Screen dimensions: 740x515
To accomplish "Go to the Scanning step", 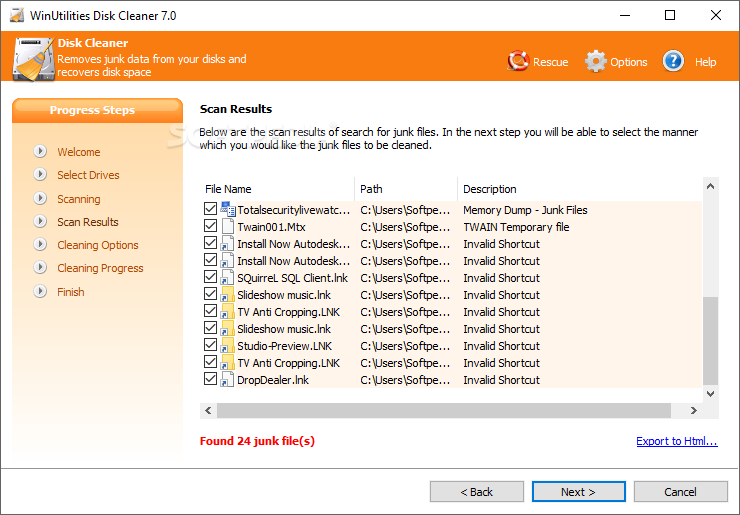I will (79, 199).
